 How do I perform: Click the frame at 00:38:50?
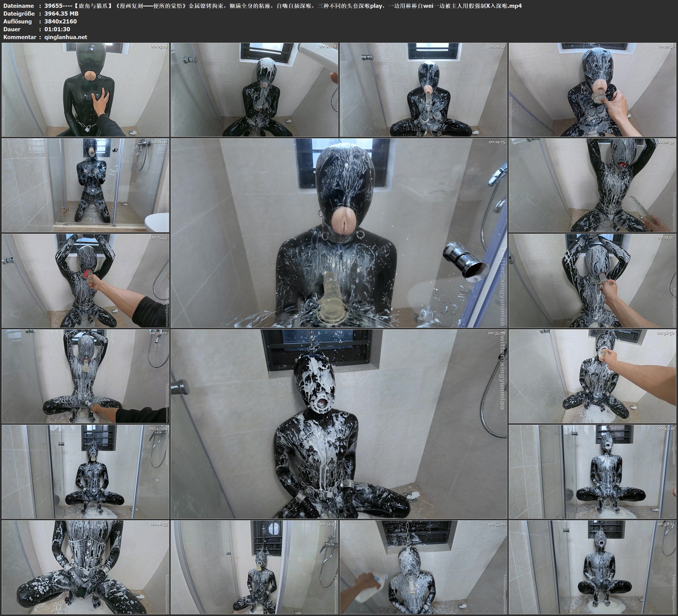593,376
